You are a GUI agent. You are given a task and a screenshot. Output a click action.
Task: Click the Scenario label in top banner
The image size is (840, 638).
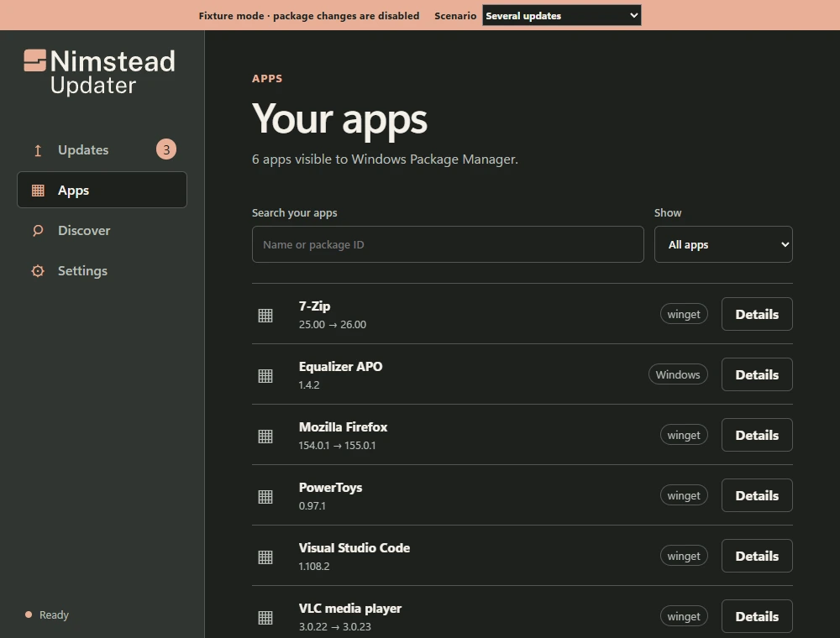(455, 16)
